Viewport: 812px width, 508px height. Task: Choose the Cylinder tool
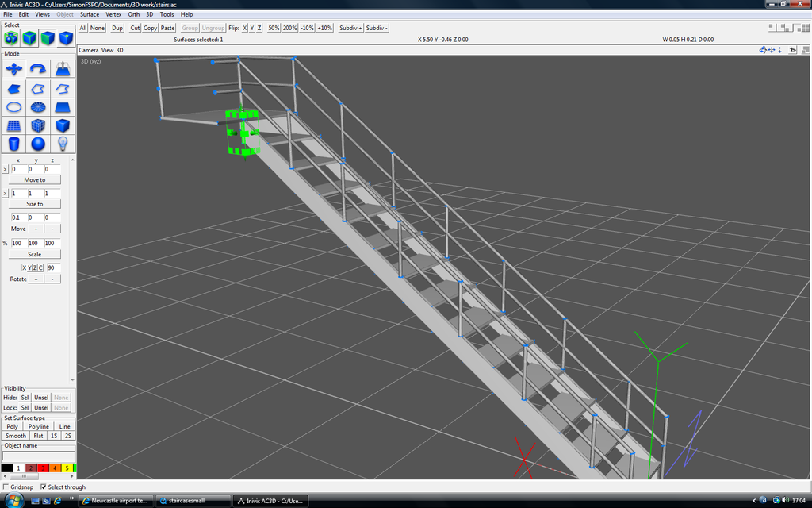(14, 144)
